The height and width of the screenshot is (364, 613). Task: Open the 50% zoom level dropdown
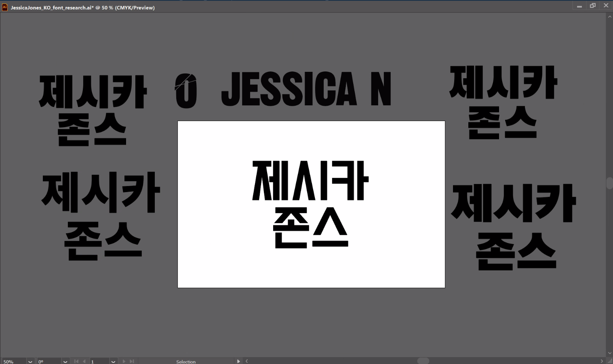pos(30,361)
